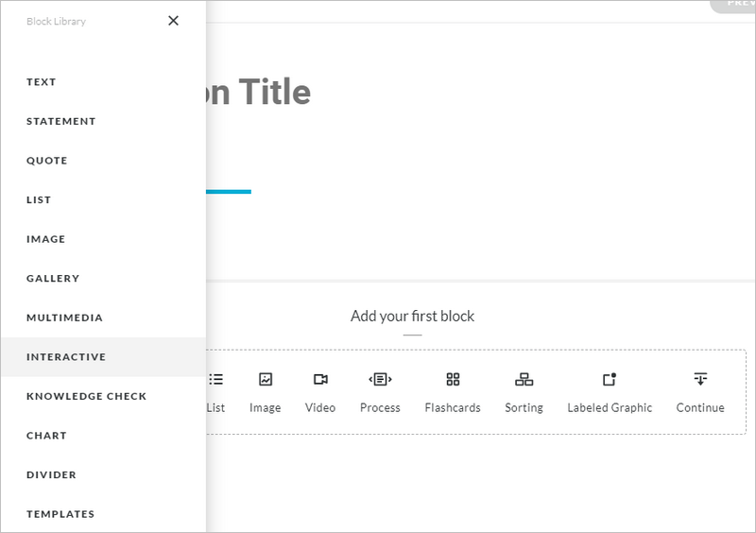Viewport: 756px width, 533px height.
Task: Open the Gallery block category
Action: [53, 279]
